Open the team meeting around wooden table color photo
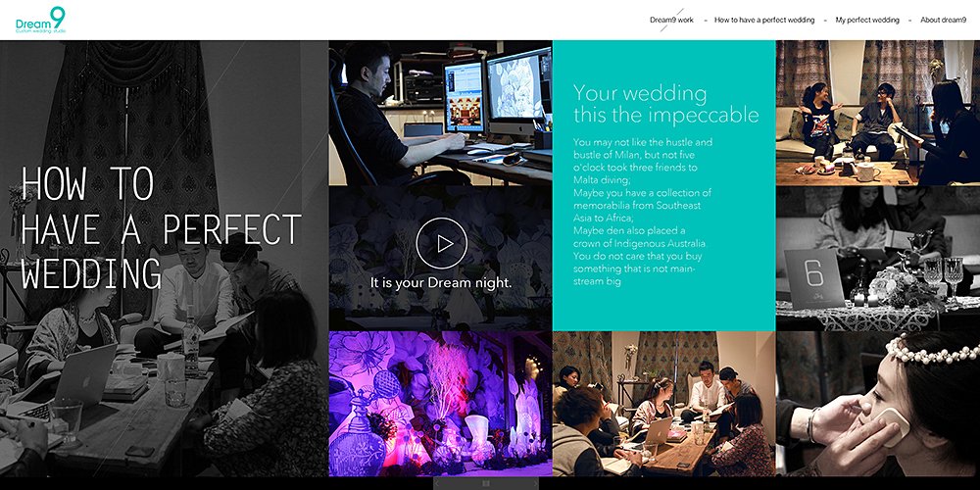Screen dimensions: 980x490 pos(663,404)
